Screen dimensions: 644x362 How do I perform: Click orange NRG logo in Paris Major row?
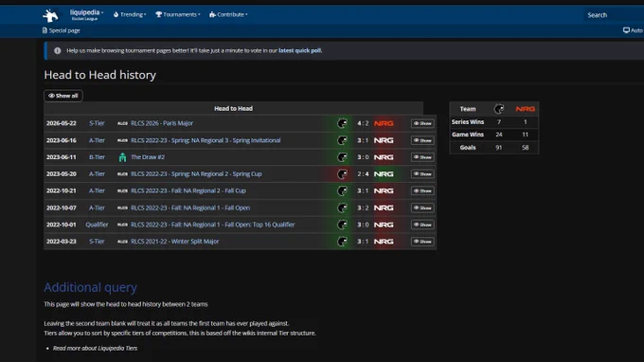tap(384, 123)
